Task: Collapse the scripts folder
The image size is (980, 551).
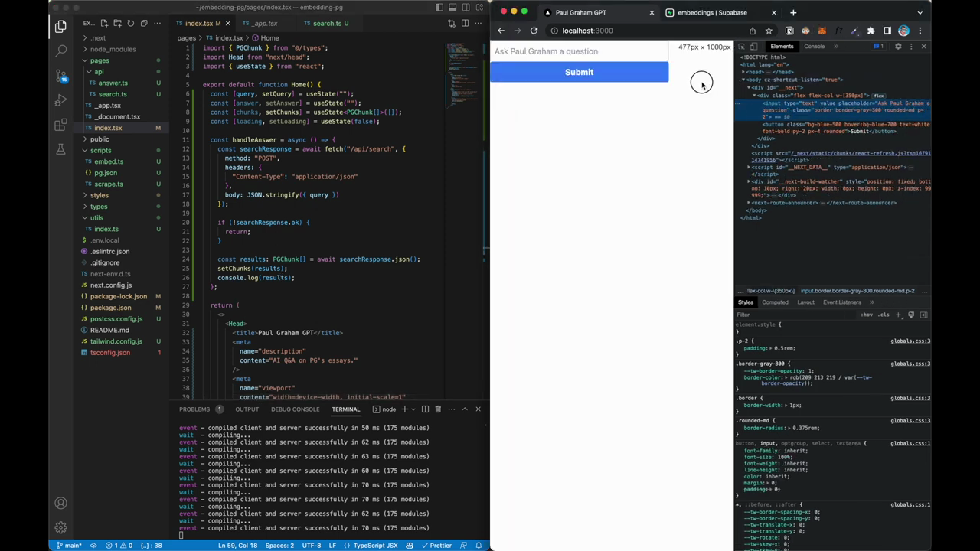Action: pyautogui.click(x=100, y=151)
